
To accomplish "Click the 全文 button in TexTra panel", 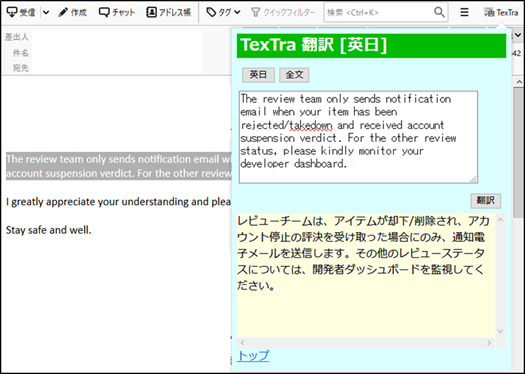I will point(294,75).
